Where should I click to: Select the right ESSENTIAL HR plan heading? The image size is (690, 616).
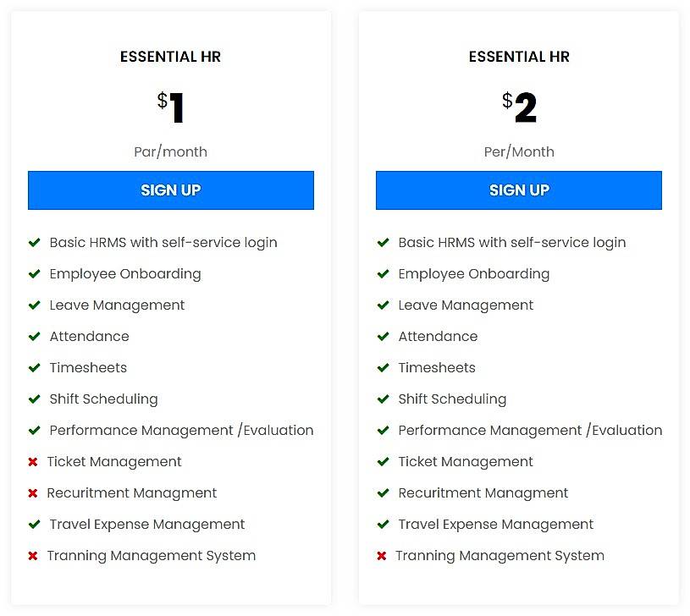point(519,57)
